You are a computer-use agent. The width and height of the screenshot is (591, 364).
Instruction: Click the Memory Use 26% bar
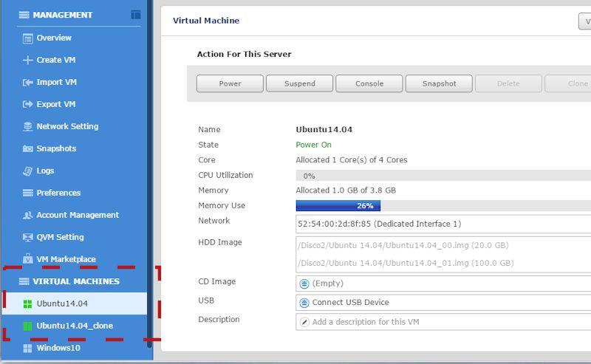tap(338, 206)
